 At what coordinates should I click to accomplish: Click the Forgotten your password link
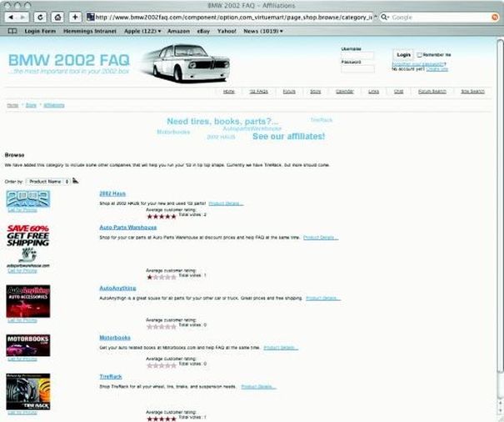(x=417, y=64)
